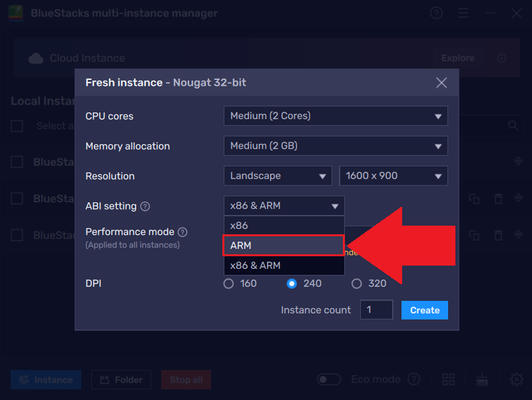Click the Stop all button
The width and height of the screenshot is (532, 400).
(x=186, y=379)
